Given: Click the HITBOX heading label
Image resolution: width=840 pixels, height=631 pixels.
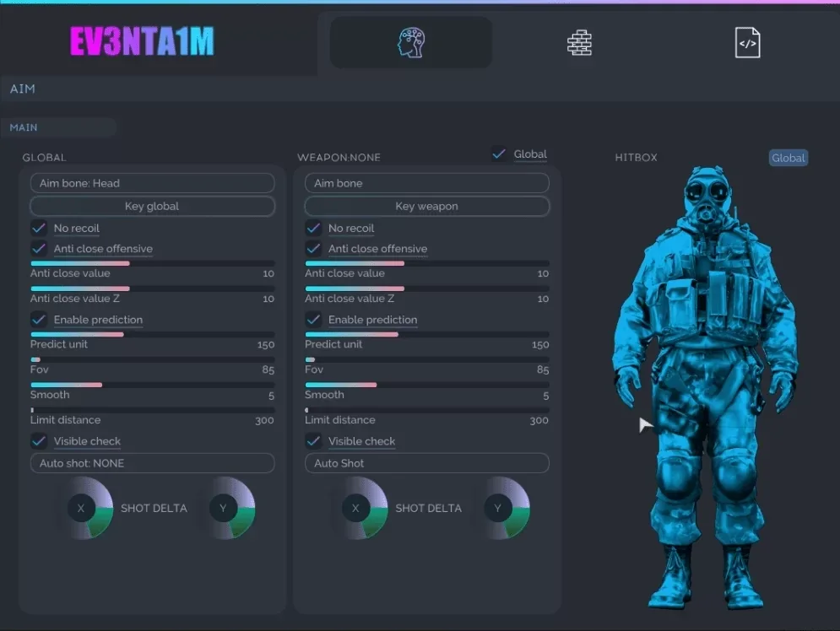Looking at the screenshot, I should (636, 158).
